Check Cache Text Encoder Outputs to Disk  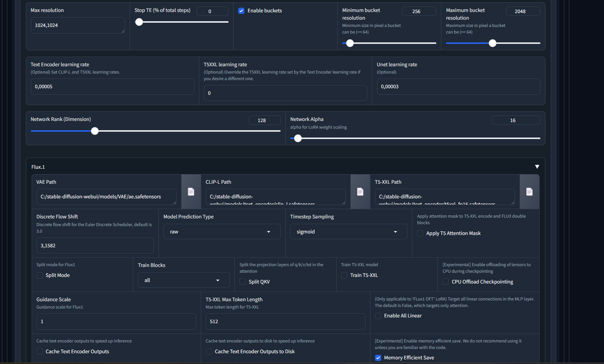coord(209,352)
